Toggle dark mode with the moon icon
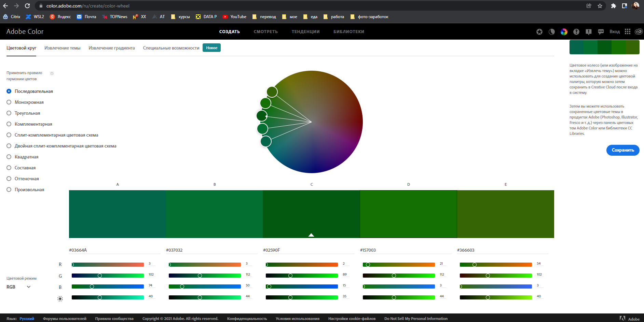Viewport: 644px width, 322px height. 552,32
